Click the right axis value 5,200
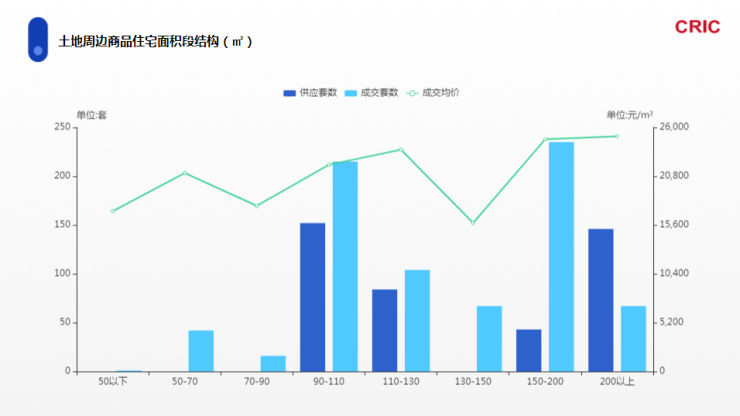Viewport: 740px width, 416px height. click(672, 323)
